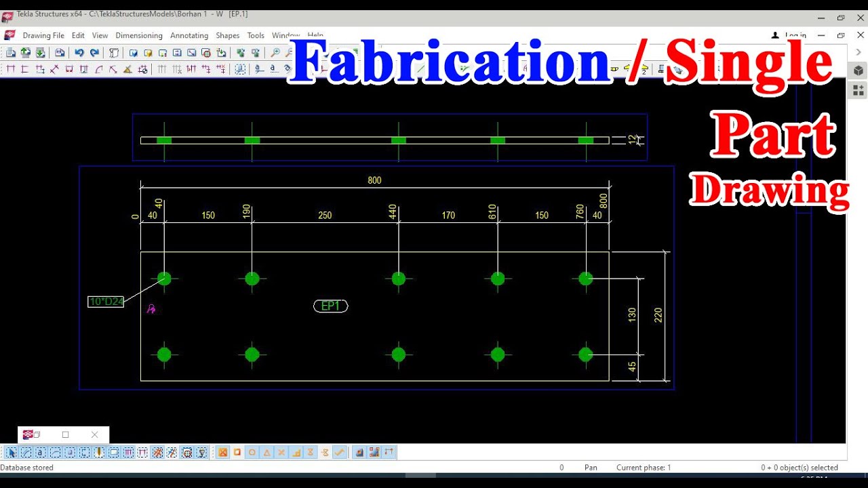This screenshot has width=868, height=488.
Task: Click the yellow cube view icon
Action: [x=148, y=53]
